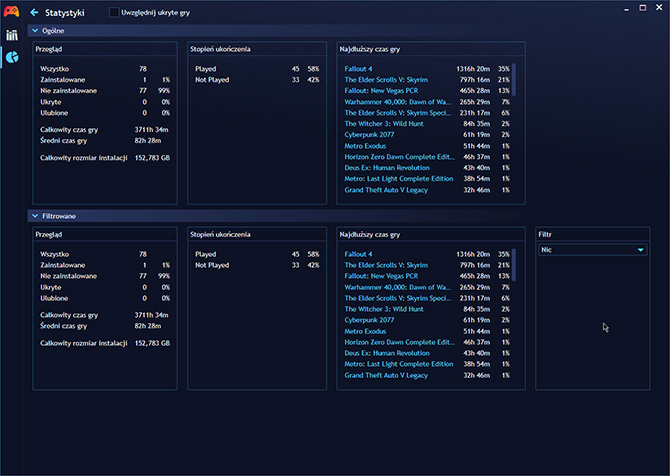The height and width of the screenshot is (476, 670).
Task: Open Metro: Last Light Complete Edition in Filtrowane list
Action: click(x=399, y=364)
